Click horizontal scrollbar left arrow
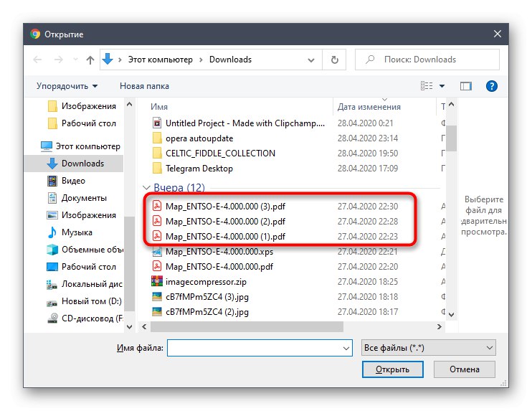Image resolution: width=532 pixels, height=411 pixels. click(x=145, y=327)
